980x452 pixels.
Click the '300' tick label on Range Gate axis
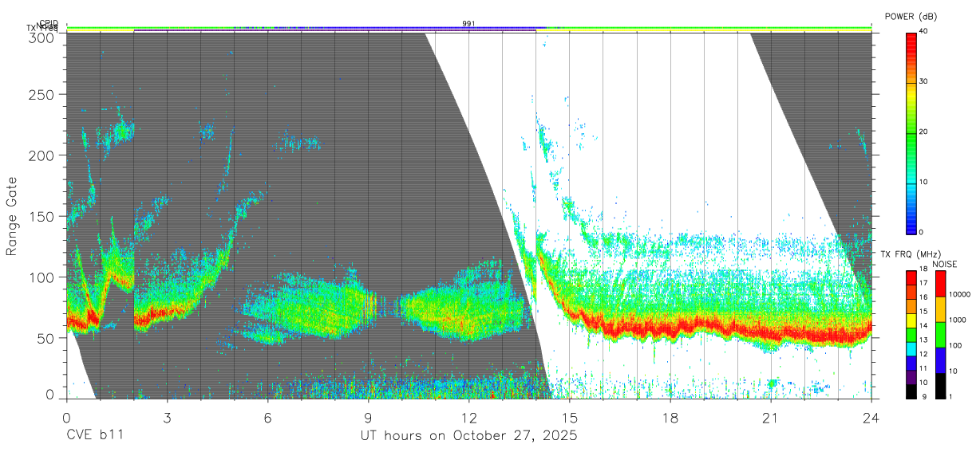(x=42, y=37)
